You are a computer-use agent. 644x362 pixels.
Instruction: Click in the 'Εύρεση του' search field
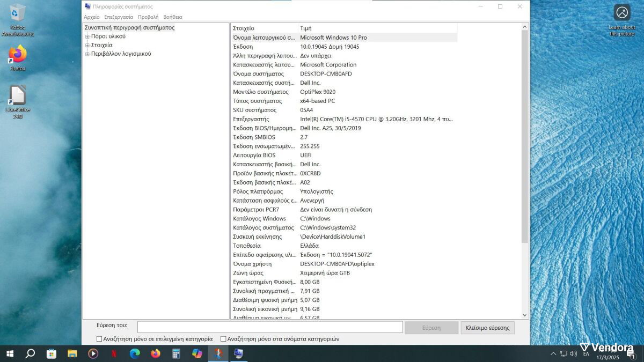point(270,327)
